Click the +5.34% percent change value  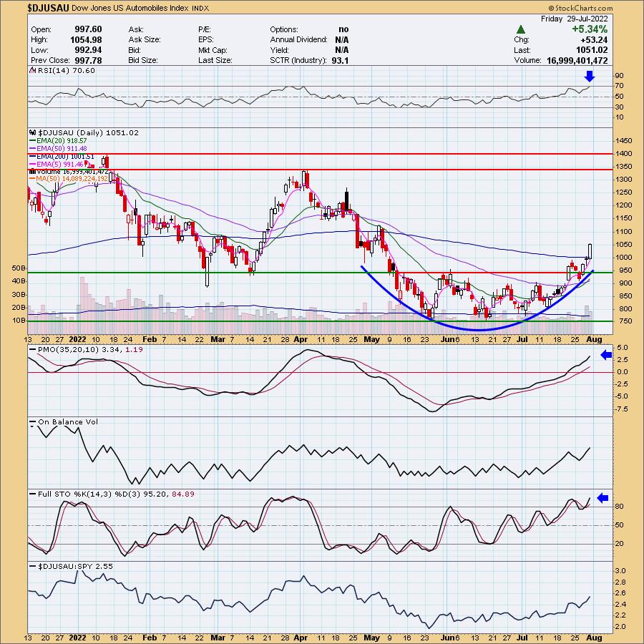[x=590, y=29]
